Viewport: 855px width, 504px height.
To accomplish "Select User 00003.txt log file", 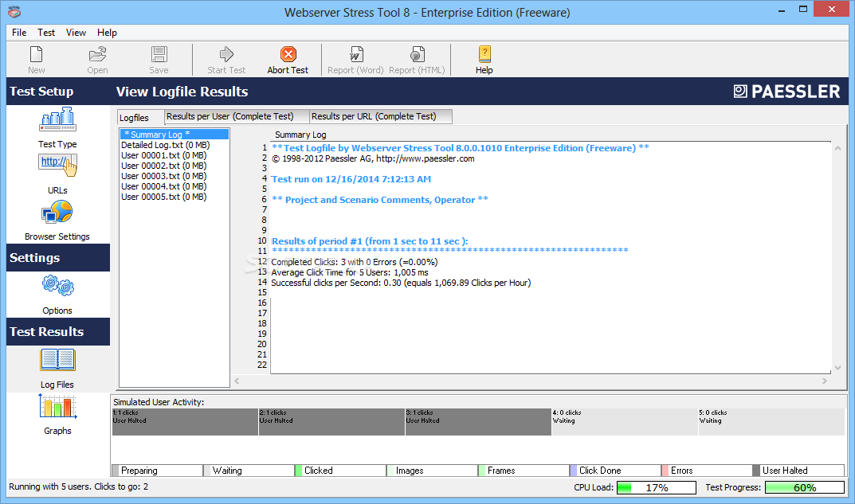I will 163,176.
